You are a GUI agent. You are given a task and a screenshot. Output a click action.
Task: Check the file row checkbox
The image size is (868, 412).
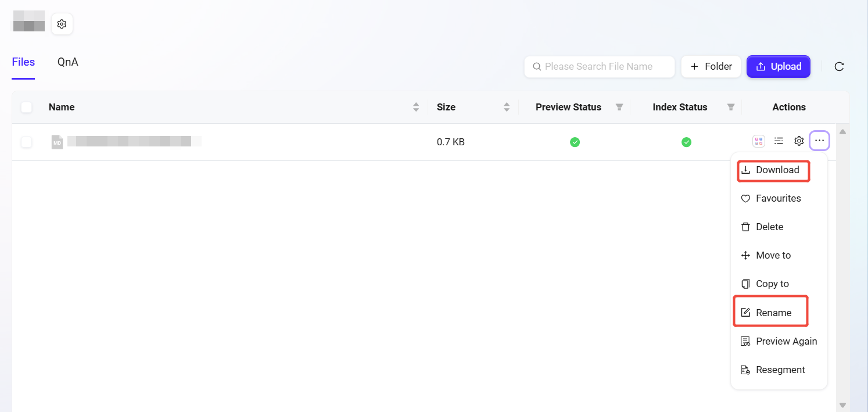(x=27, y=142)
